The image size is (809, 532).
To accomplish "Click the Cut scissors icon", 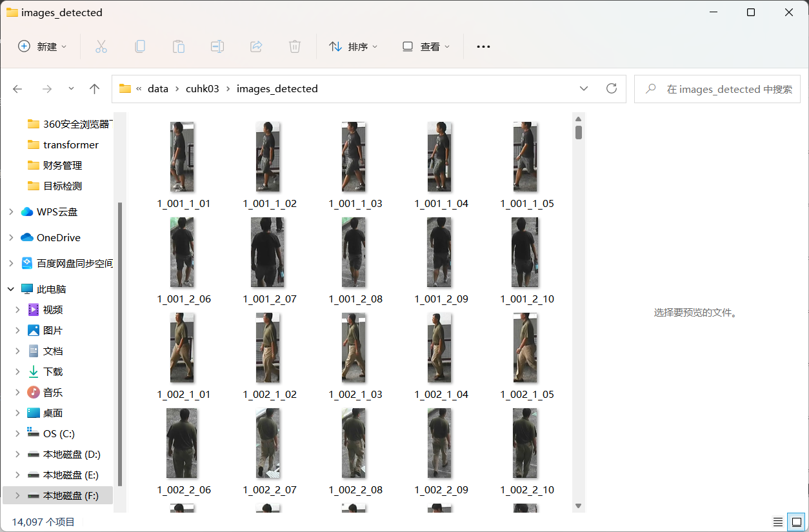I will coord(101,46).
